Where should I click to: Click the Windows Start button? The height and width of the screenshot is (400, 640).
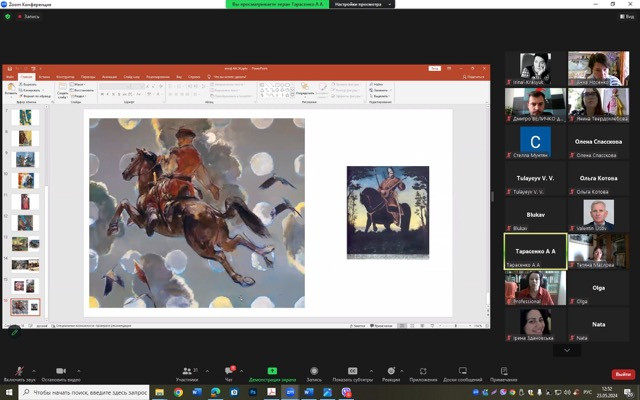[8, 393]
